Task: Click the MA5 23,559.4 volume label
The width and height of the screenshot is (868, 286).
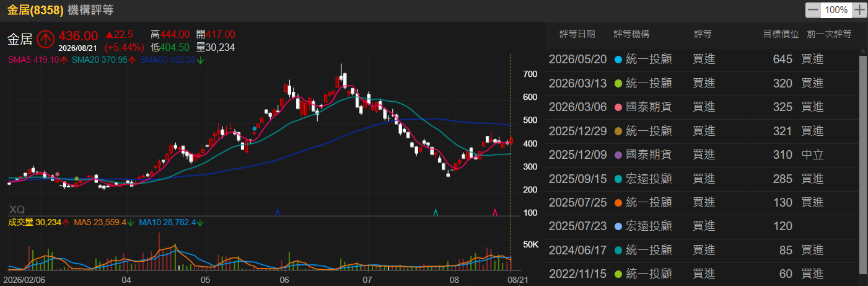Action: click(x=105, y=221)
